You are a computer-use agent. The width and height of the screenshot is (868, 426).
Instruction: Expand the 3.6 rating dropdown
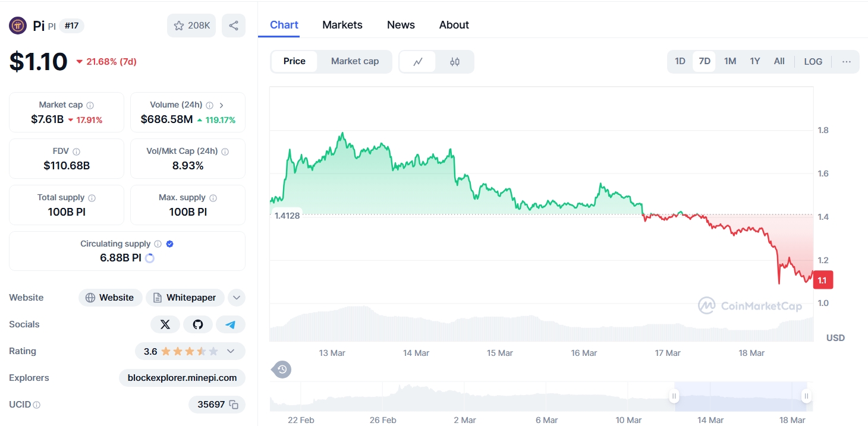click(231, 351)
